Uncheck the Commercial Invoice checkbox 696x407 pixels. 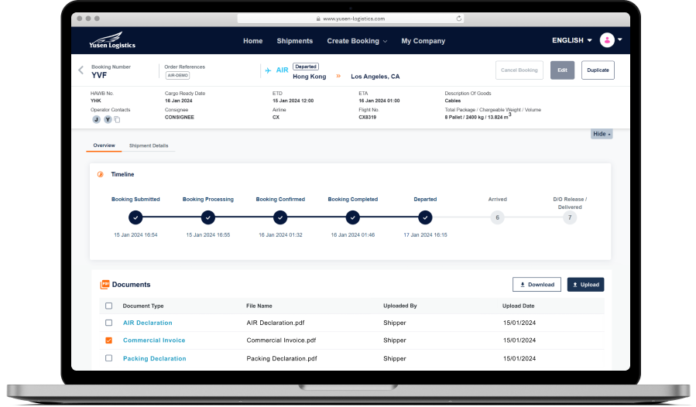pyautogui.click(x=109, y=341)
